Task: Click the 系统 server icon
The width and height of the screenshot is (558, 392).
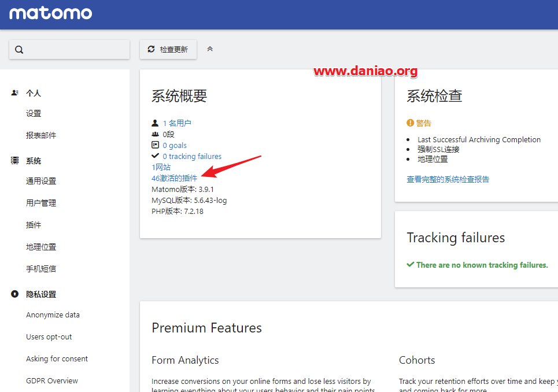Action: [14, 160]
